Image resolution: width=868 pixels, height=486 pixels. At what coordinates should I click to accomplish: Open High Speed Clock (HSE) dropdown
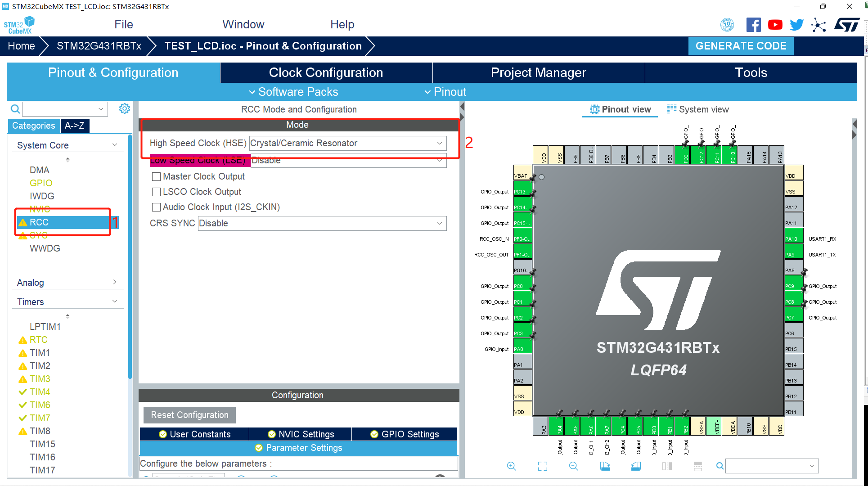pos(348,143)
